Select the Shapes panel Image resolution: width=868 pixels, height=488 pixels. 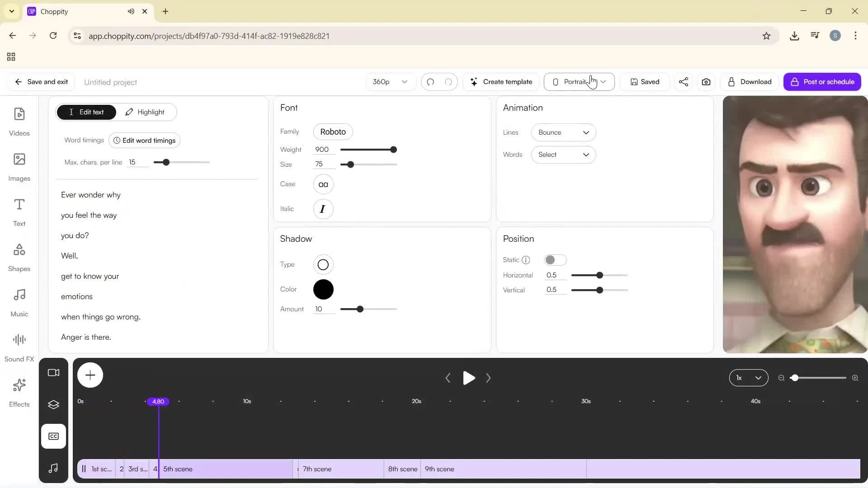pyautogui.click(x=19, y=257)
